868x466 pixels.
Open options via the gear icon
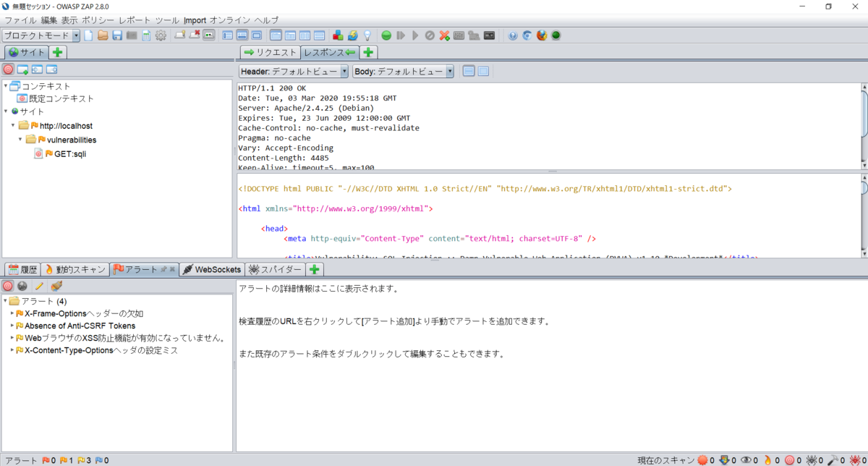[161, 35]
